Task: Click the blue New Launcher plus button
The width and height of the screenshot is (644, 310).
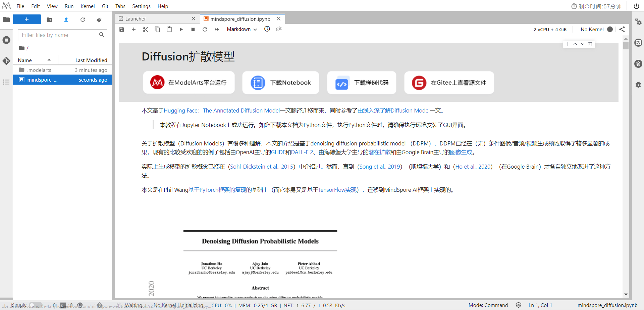Action: click(27, 19)
